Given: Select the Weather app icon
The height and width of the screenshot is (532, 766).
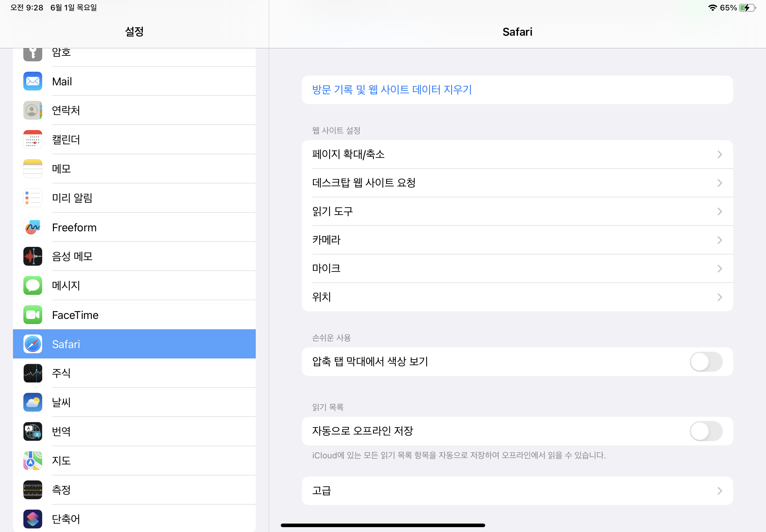Looking at the screenshot, I should [33, 402].
